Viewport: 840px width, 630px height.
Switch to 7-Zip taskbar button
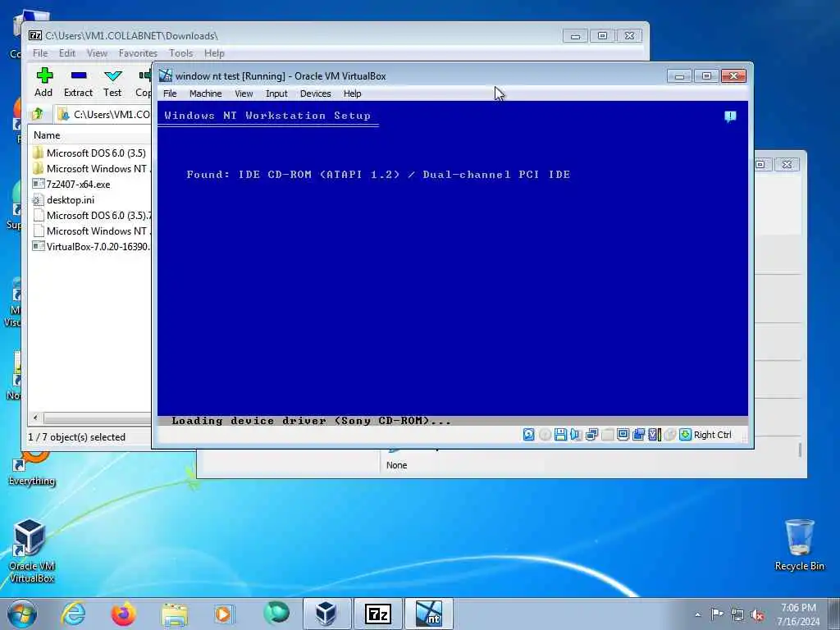377,614
